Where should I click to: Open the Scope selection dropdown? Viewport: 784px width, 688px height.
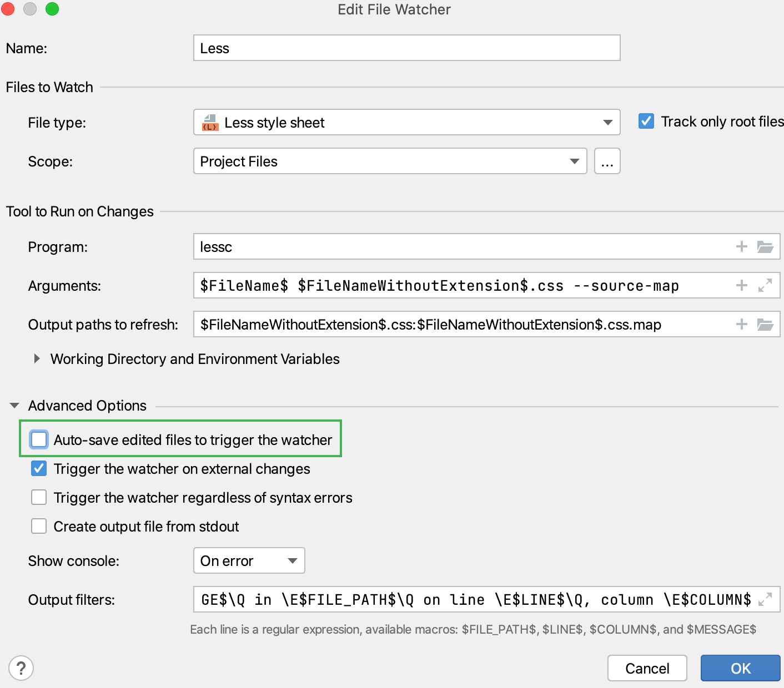pos(575,161)
